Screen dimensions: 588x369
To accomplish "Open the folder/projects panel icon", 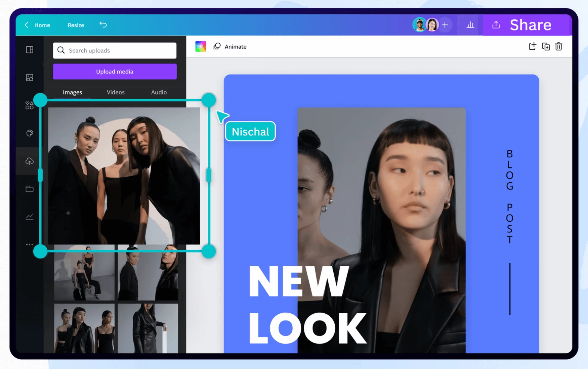I will point(30,189).
